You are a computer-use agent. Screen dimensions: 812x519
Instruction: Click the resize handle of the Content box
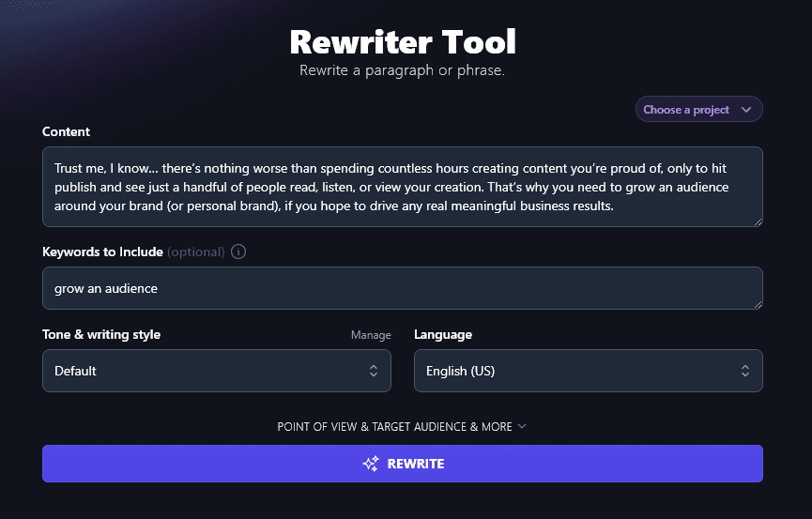coord(758,221)
